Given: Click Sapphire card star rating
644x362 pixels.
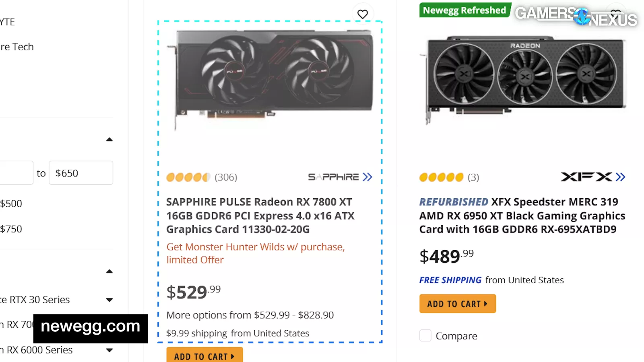Looking at the screenshot, I should [x=188, y=177].
